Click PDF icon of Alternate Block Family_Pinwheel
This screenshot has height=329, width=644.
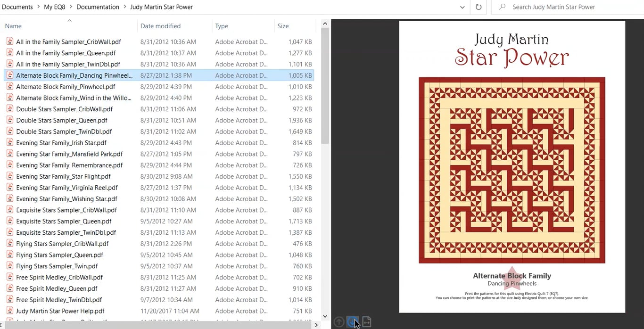[10, 87]
